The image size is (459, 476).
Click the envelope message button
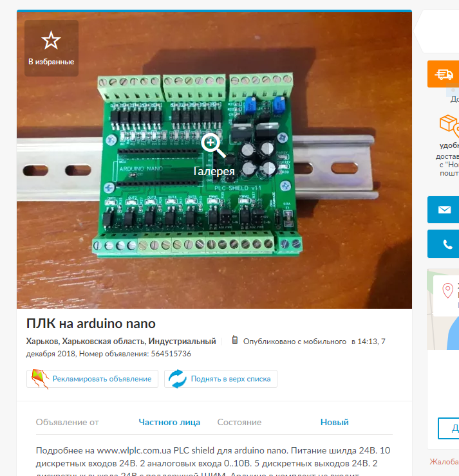(444, 210)
